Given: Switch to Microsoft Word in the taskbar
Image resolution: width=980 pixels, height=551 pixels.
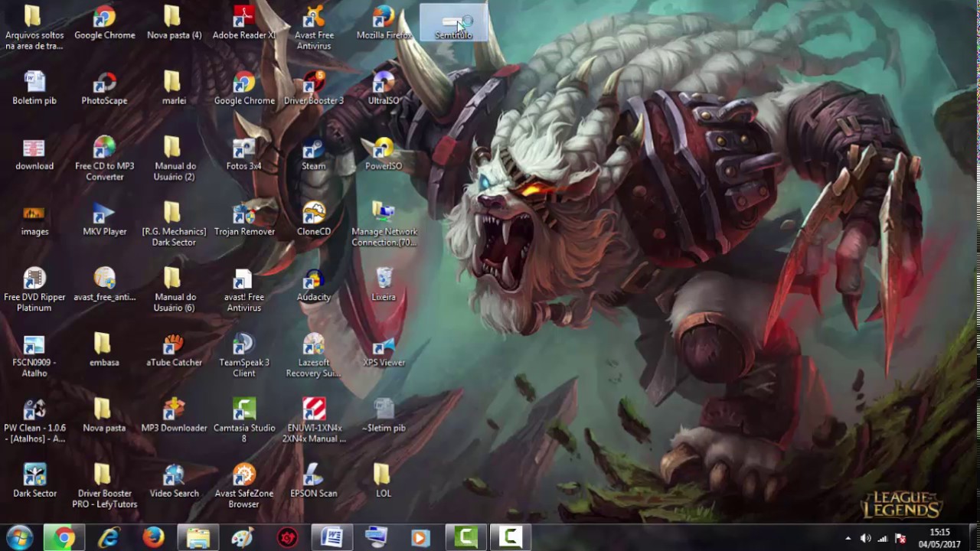Looking at the screenshot, I should (x=332, y=538).
